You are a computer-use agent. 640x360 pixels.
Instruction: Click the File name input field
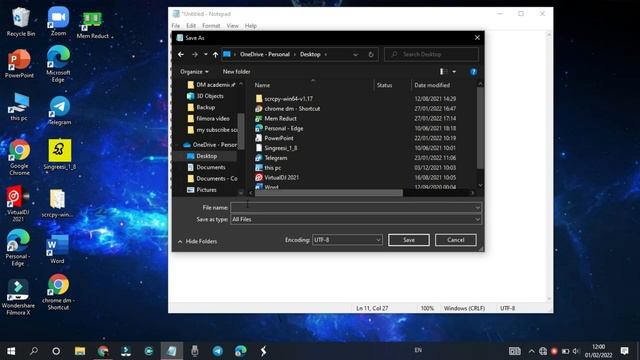tap(356, 207)
